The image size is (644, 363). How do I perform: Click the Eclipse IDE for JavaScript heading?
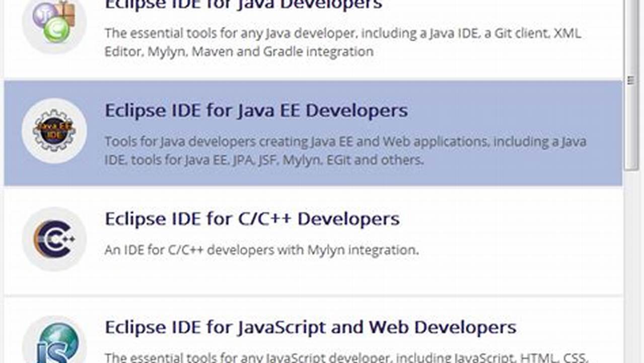pos(310,326)
